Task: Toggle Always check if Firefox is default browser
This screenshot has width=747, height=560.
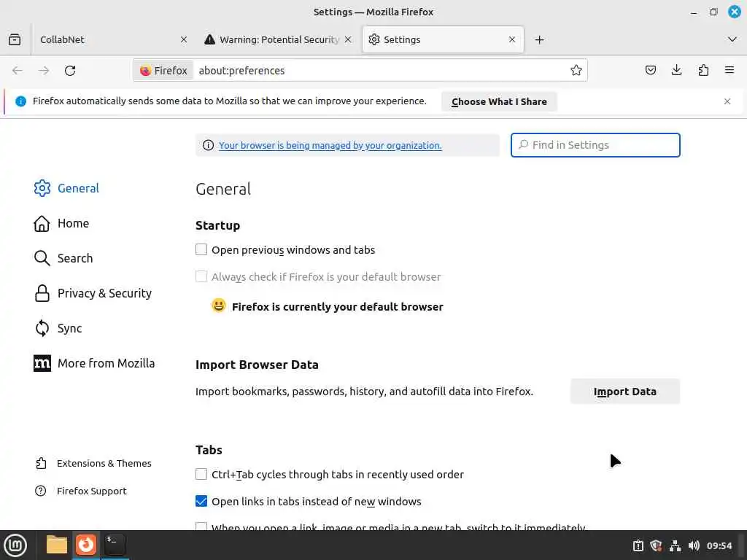Action: [x=201, y=276]
